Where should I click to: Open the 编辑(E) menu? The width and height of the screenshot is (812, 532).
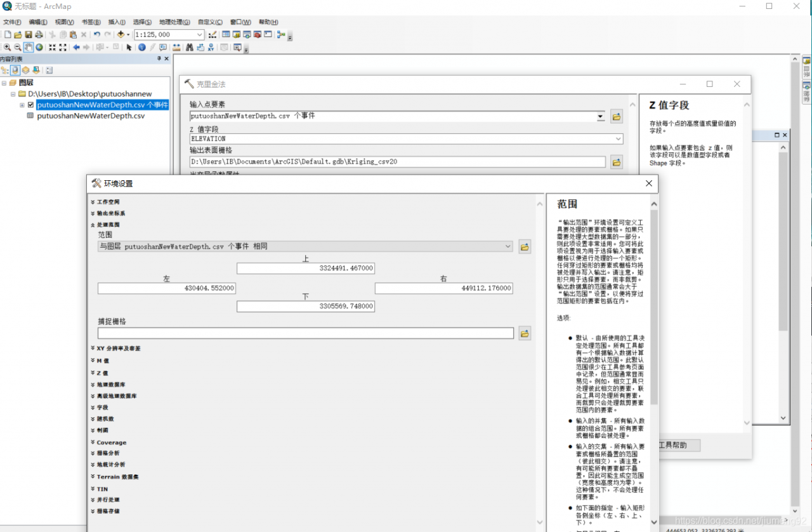38,22
